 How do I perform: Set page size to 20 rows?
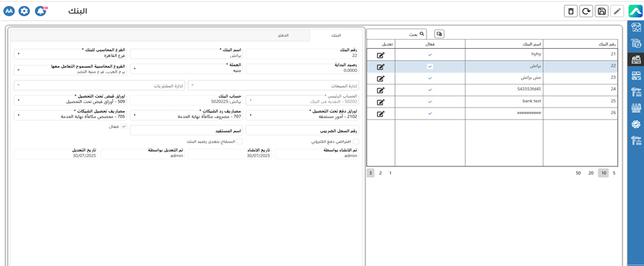click(590, 173)
